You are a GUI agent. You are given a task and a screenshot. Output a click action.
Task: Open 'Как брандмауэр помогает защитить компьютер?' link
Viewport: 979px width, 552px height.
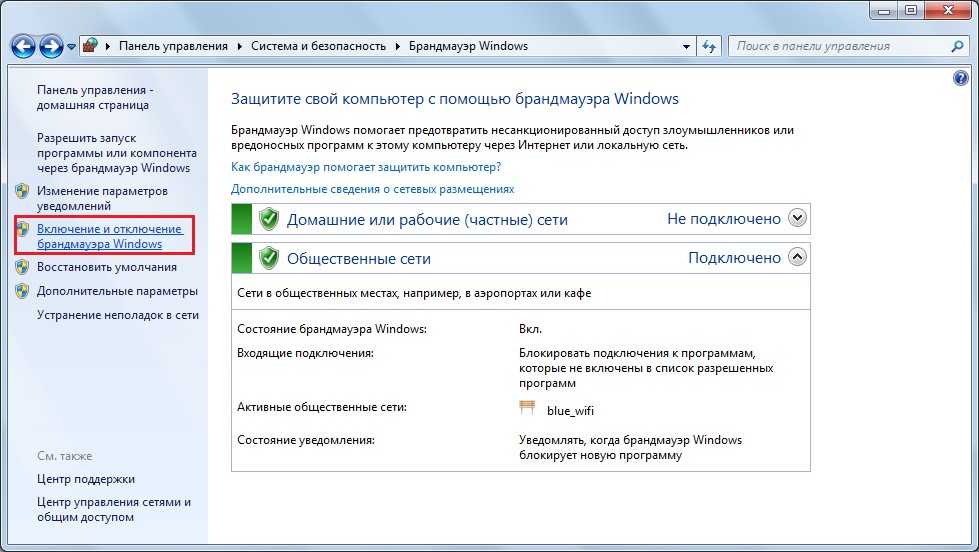[x=366, y=167]
